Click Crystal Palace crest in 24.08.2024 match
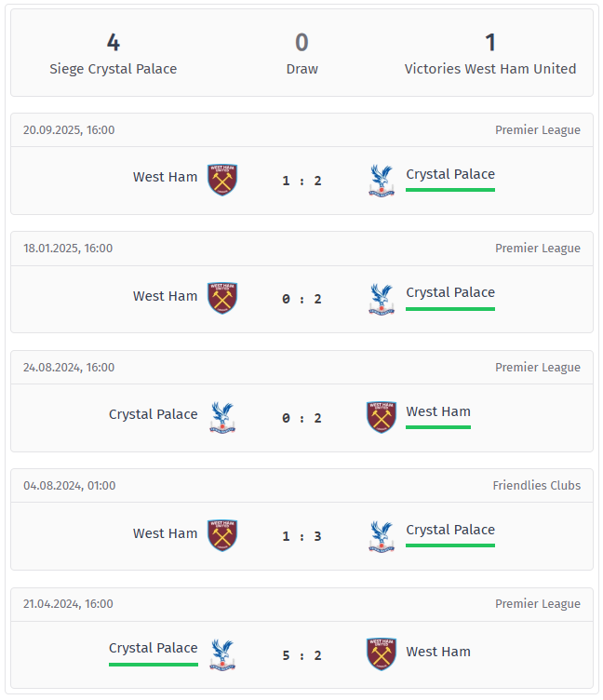 point(222,417)
